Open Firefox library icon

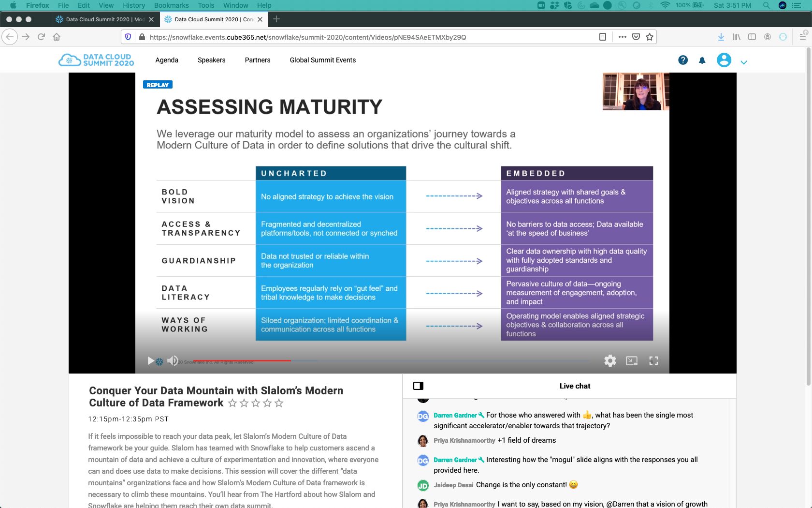click(737, 37)
